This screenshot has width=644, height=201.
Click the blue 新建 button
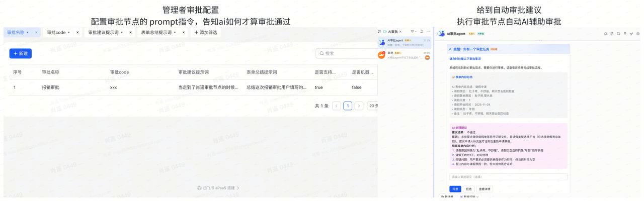pos(21,53)
